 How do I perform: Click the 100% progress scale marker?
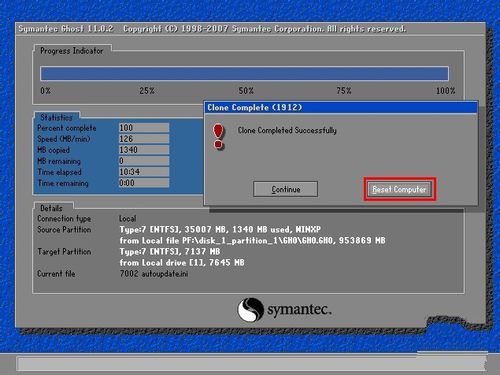pyautogui.click(x=445, y=91)
